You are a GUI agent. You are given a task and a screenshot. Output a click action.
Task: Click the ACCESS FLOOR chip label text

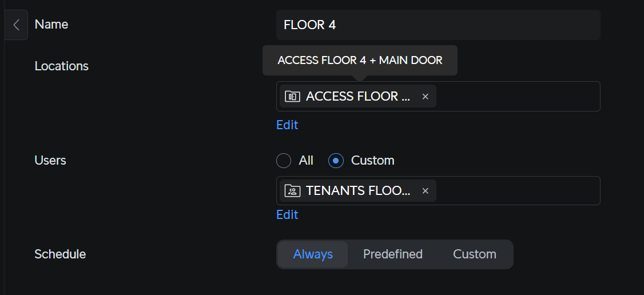(x=358, y=96)
